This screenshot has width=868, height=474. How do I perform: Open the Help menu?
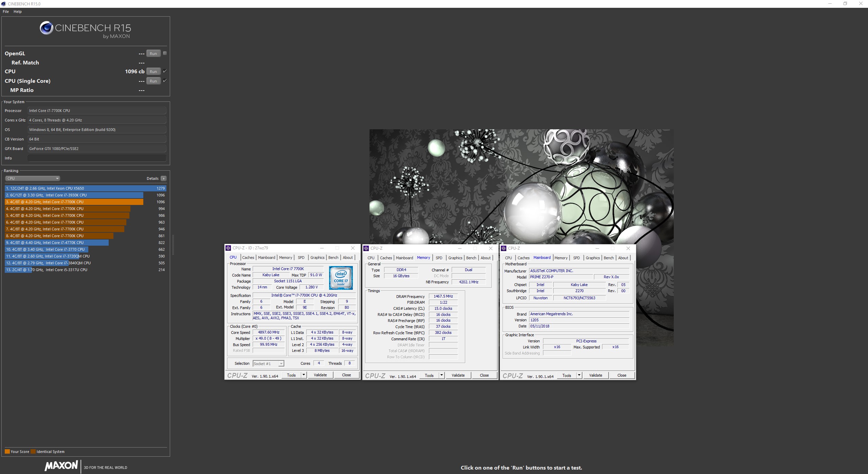point(18,12)
